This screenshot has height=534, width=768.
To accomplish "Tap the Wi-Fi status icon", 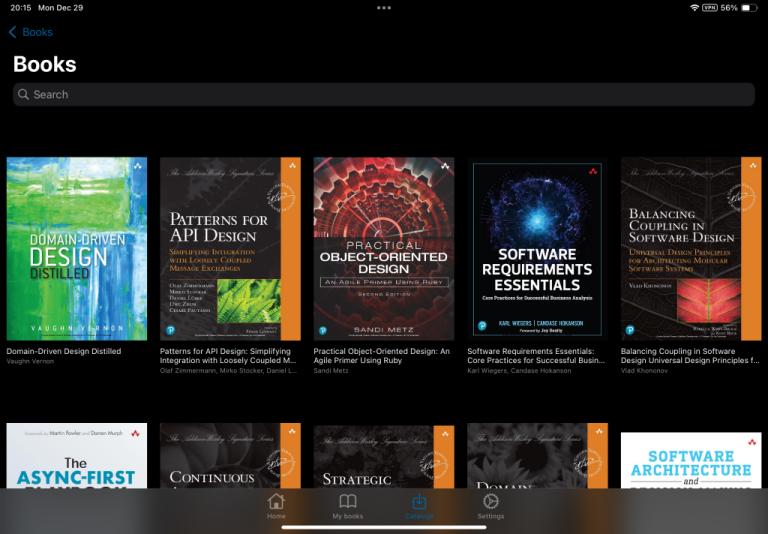I will pos(695,8).
